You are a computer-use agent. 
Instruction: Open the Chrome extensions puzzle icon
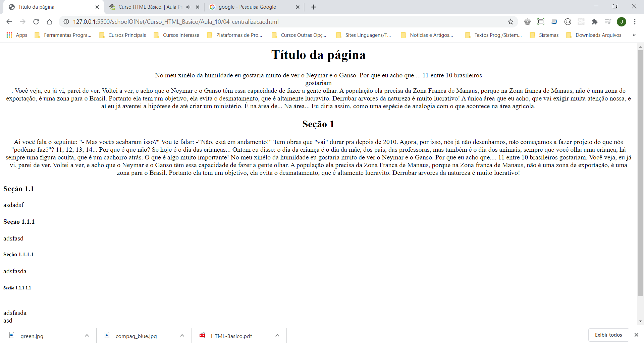[x=594, y=22]
